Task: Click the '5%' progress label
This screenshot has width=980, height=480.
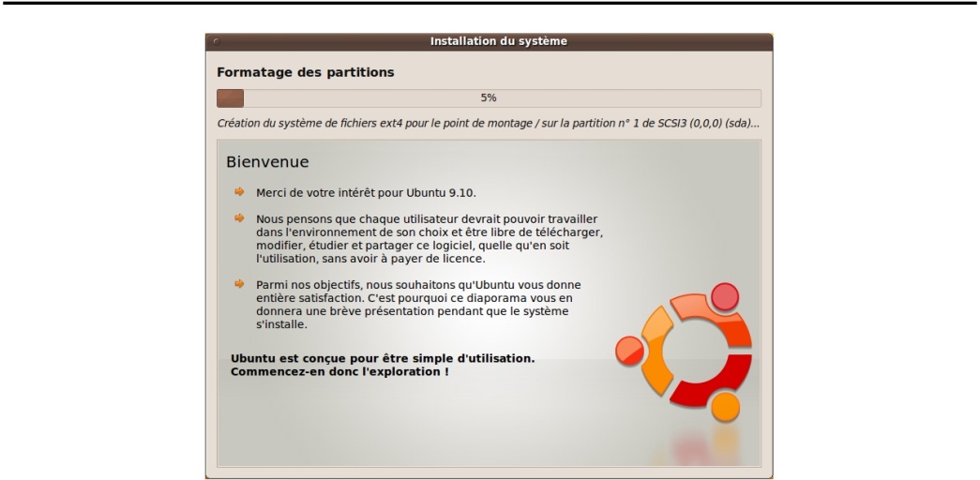Action: pos(489,97)
